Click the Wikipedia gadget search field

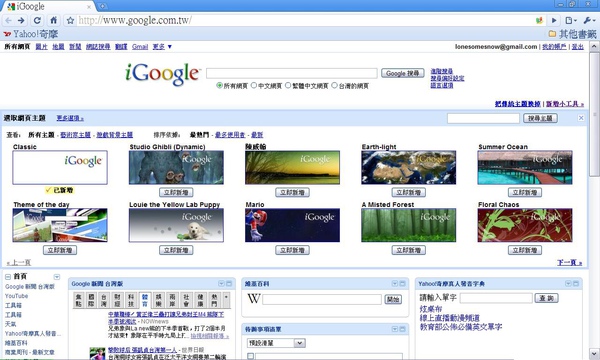pos(322,299)
